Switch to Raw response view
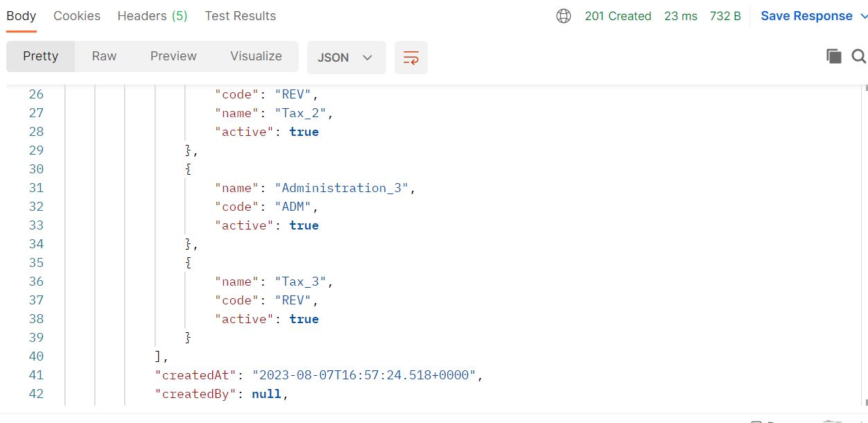Image resolution: width=868 pixels, height=423 pixels. click(x=104, y=56)
